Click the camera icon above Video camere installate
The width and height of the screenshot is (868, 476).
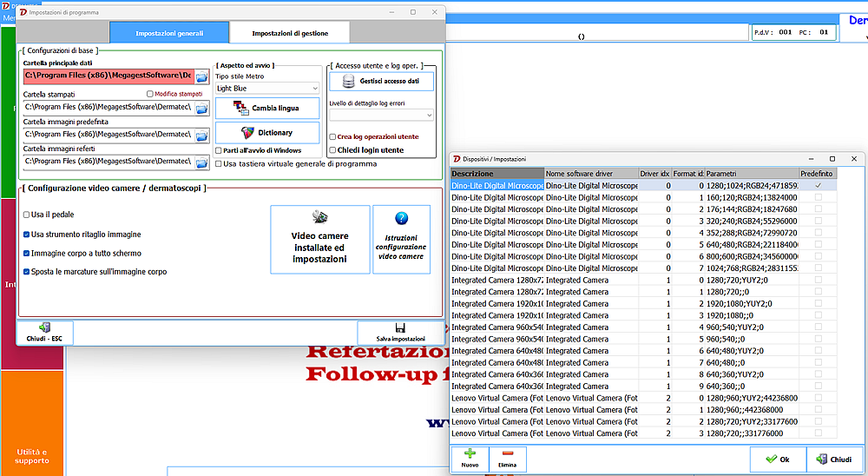[x=320, y=216]
